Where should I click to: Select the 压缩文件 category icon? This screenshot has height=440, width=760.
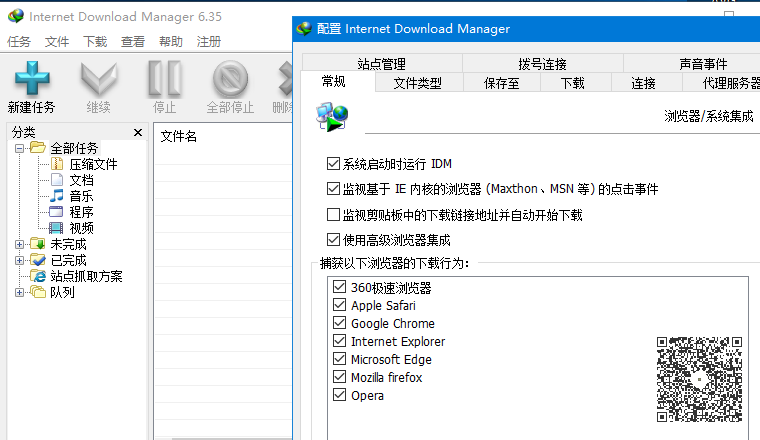tap(57, 164)
